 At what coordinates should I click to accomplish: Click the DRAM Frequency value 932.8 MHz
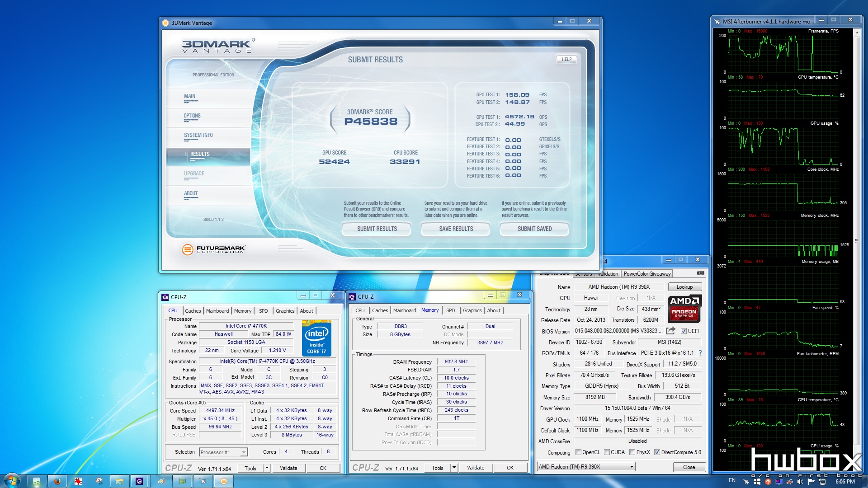point(456,362)
